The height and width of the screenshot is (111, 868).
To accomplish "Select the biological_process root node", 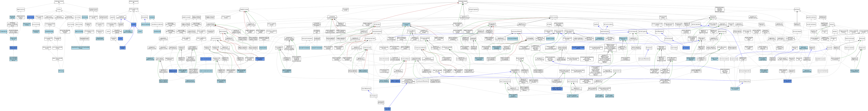I will 463,2.
